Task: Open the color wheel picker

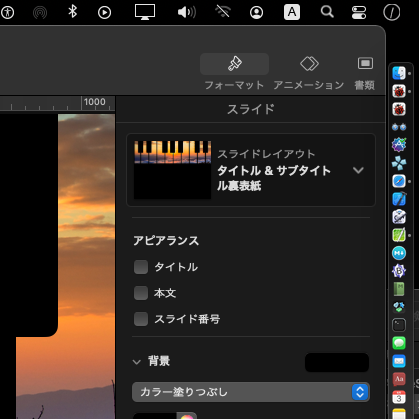Action: click(x=187, y=416)
